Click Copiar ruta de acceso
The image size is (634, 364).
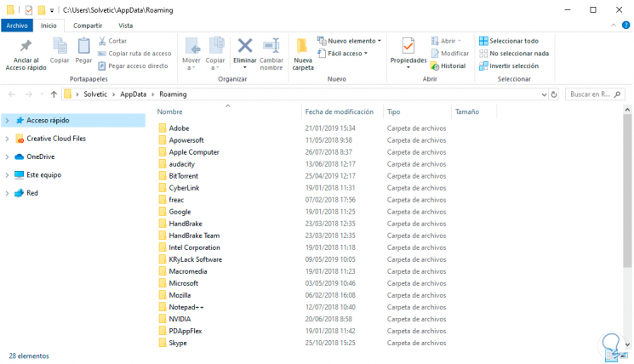click(x=134, y=54)
